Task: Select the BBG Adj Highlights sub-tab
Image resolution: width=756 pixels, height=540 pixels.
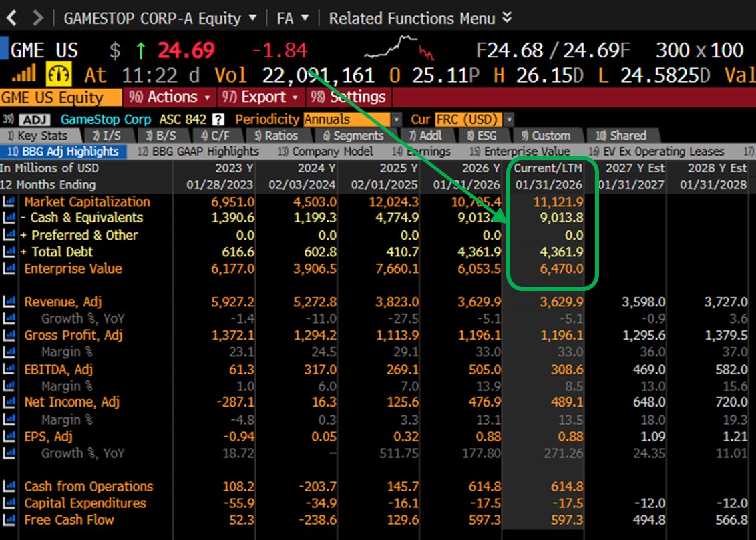Action: click(63, 152)
